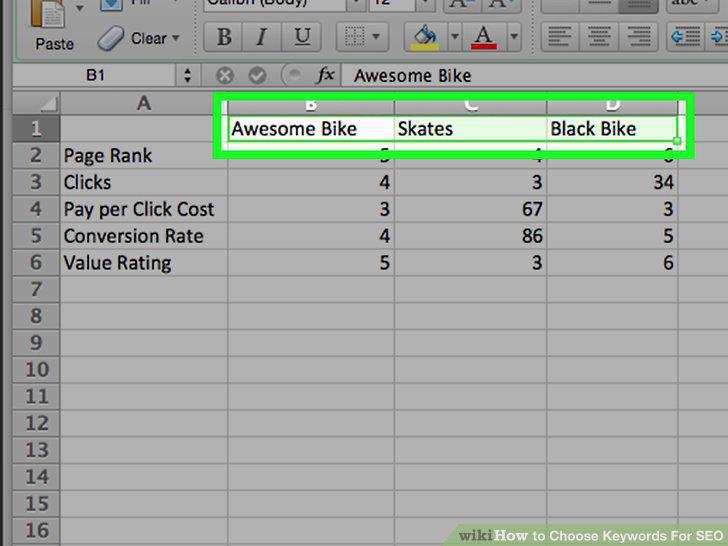Click the Paste clipboard icon

point(48,14)
